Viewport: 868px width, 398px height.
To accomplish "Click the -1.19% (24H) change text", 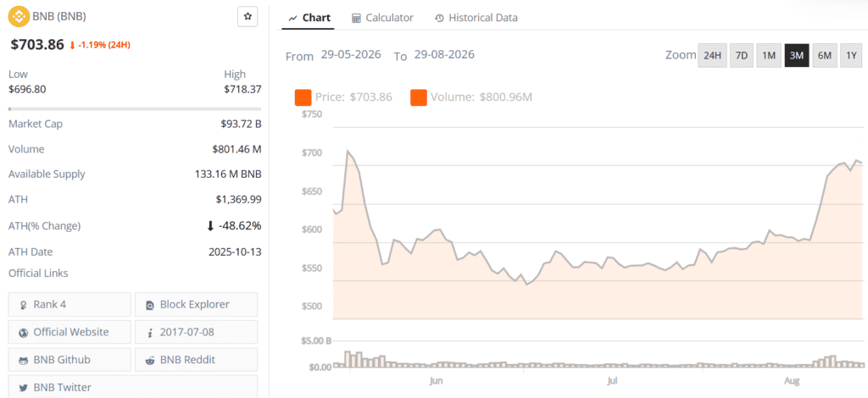I will 104,46.
